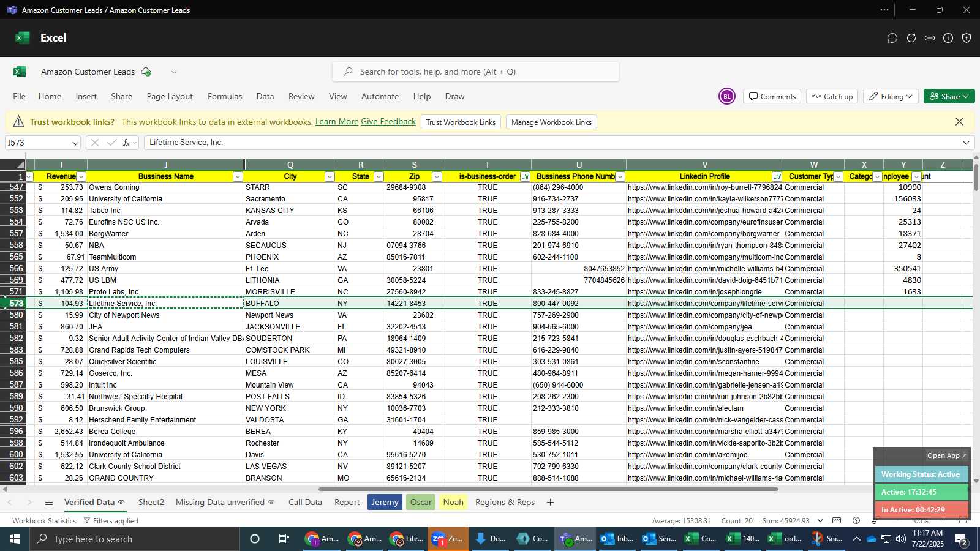Open the file name chevron dropdown
Viewport: 980px width, 551px height.
(174, 72)
